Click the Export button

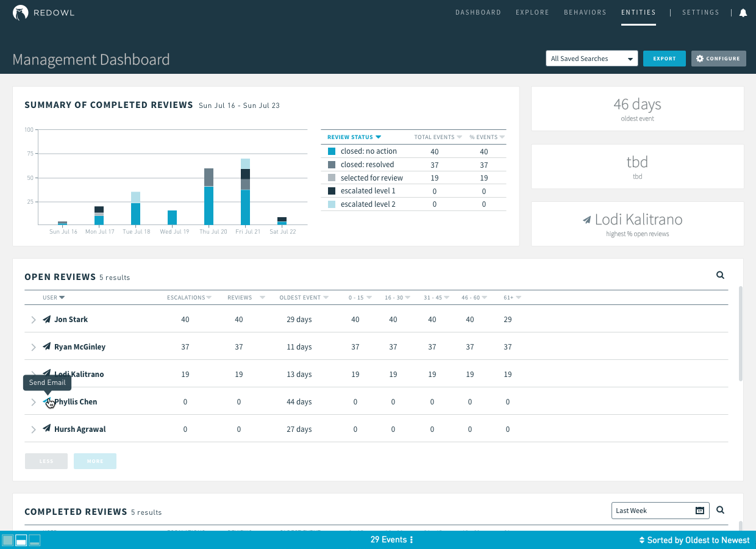[x=664, y=58]
